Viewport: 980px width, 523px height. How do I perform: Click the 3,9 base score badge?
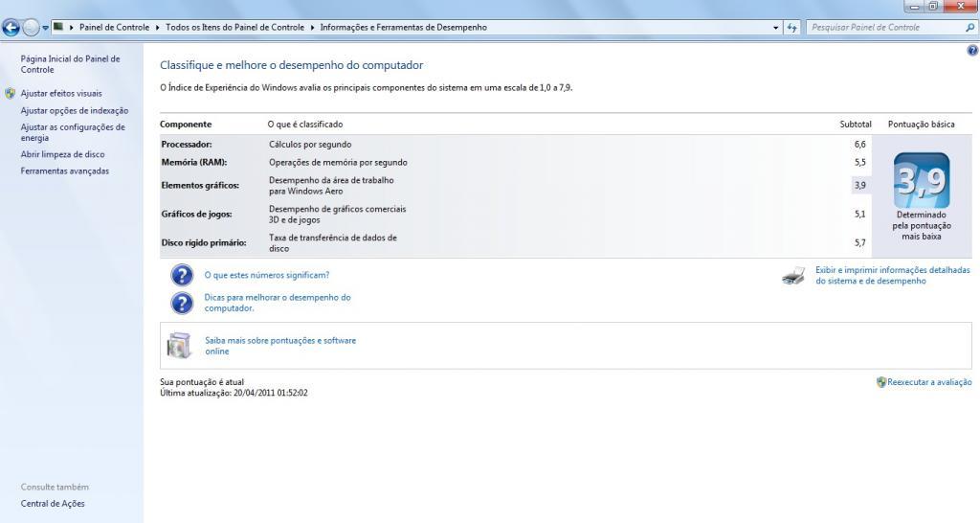coord(922,181)
